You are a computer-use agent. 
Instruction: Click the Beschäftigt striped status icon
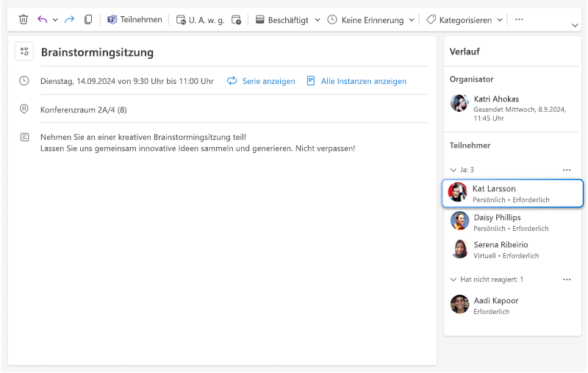click(260, 20)
